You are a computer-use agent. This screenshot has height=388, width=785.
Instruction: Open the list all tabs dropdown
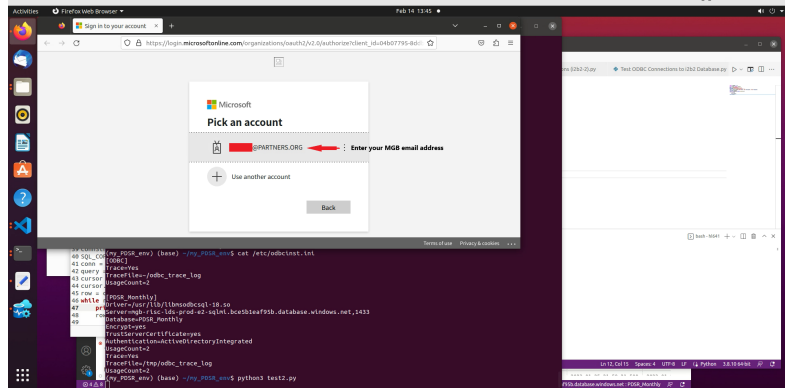pyautogui.click(x=455, y=26)
